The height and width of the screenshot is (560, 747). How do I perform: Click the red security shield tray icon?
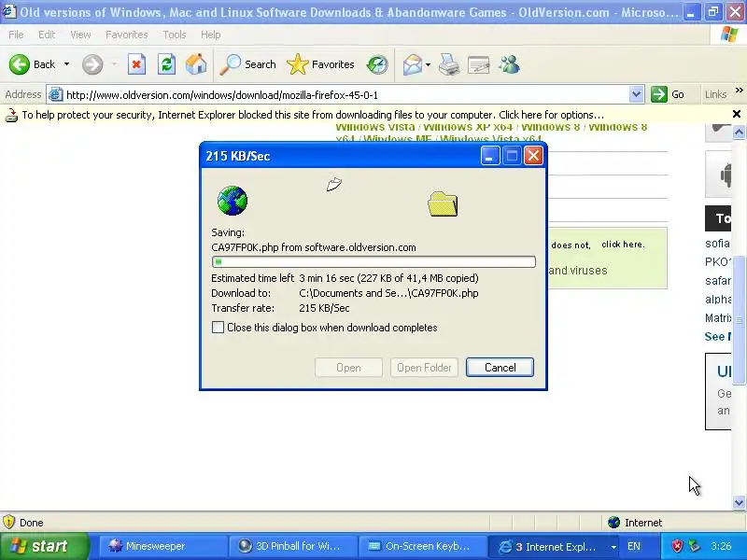[677, 546]
